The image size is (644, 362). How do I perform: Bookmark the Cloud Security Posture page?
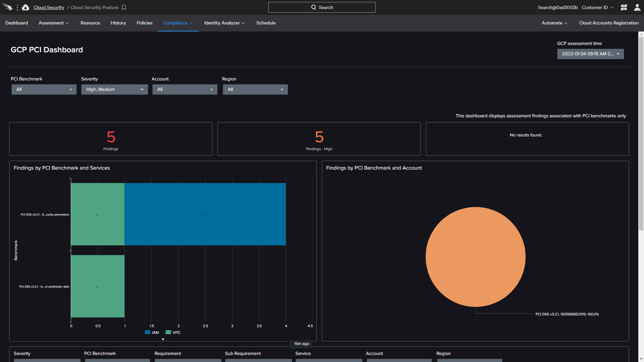pos(124,7)
